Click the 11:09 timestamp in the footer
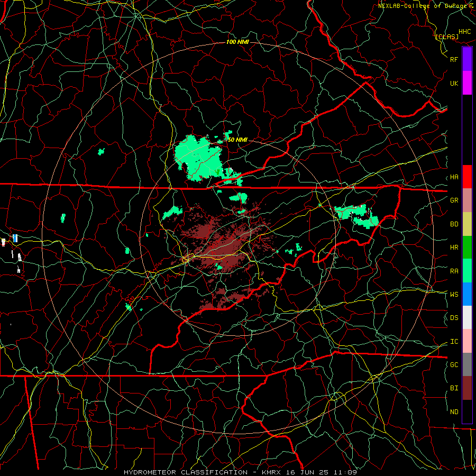The image size is (476, 476). tap(346, 472)
